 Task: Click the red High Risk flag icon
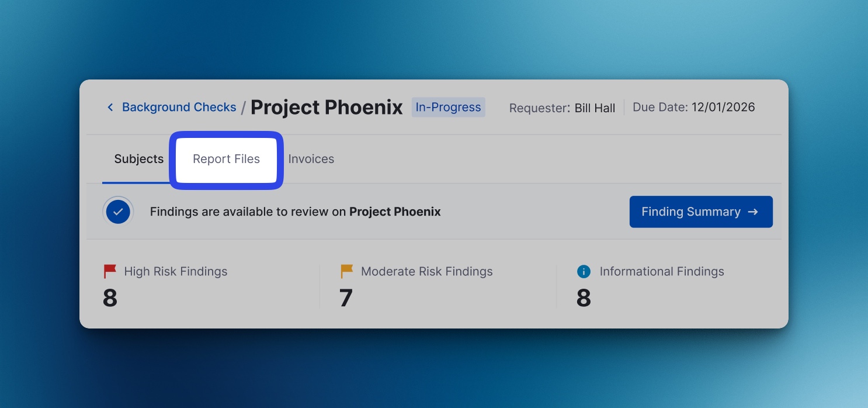coord(110,271)
